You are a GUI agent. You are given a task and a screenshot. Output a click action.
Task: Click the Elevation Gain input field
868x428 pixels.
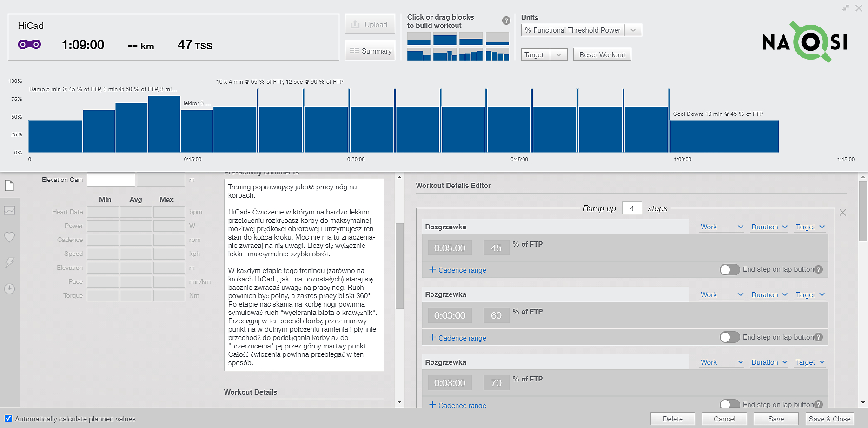point(111,180)
